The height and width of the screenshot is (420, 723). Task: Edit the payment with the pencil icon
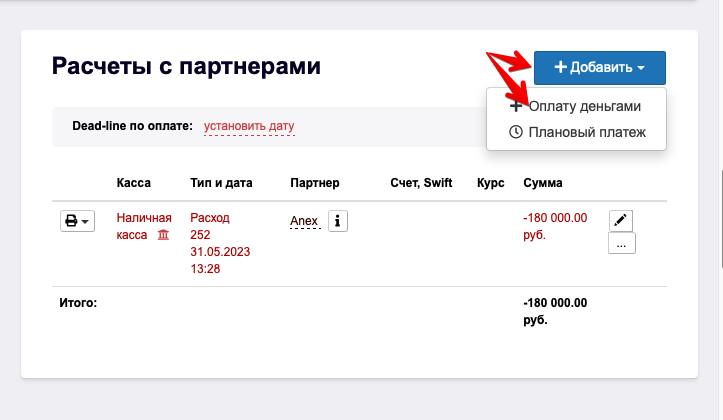click(621, 220)
